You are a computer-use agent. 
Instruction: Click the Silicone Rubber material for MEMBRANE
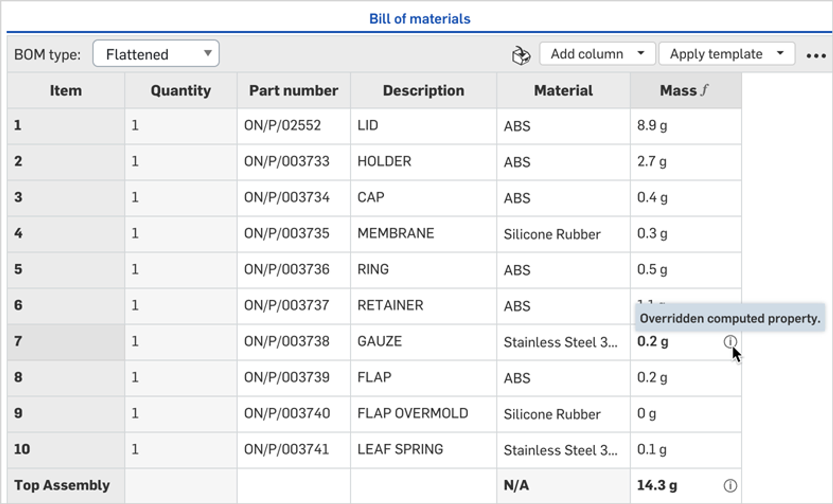click(x=552, y=234)
